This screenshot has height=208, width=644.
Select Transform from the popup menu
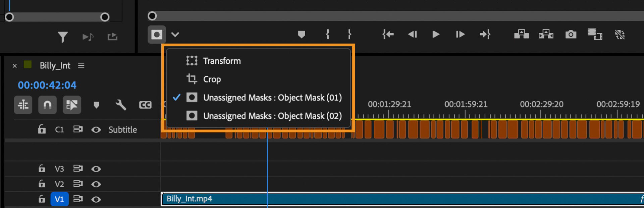coord(222,61)
